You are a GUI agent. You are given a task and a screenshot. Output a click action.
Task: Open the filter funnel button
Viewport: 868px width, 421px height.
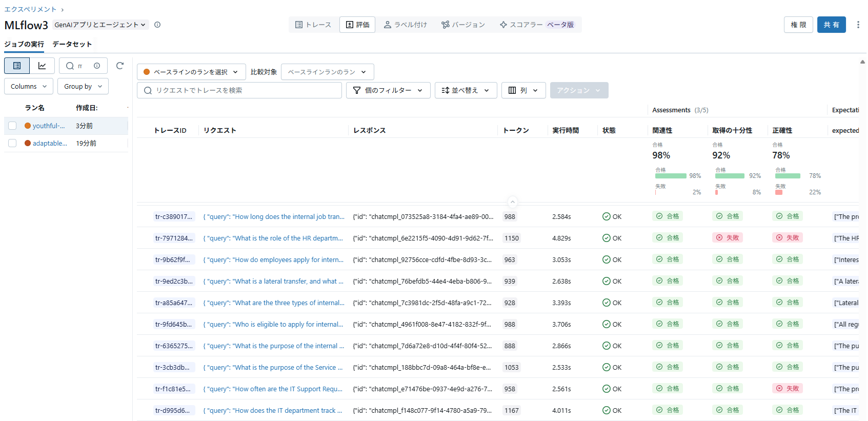coord(388,90)
